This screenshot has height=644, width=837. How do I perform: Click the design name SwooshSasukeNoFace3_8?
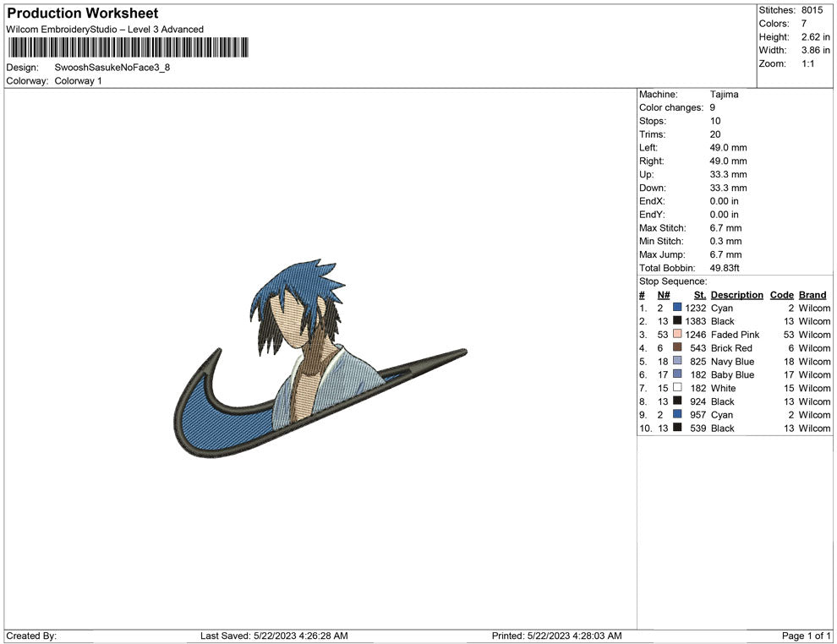pyautogui.click(x=112, y=68)
